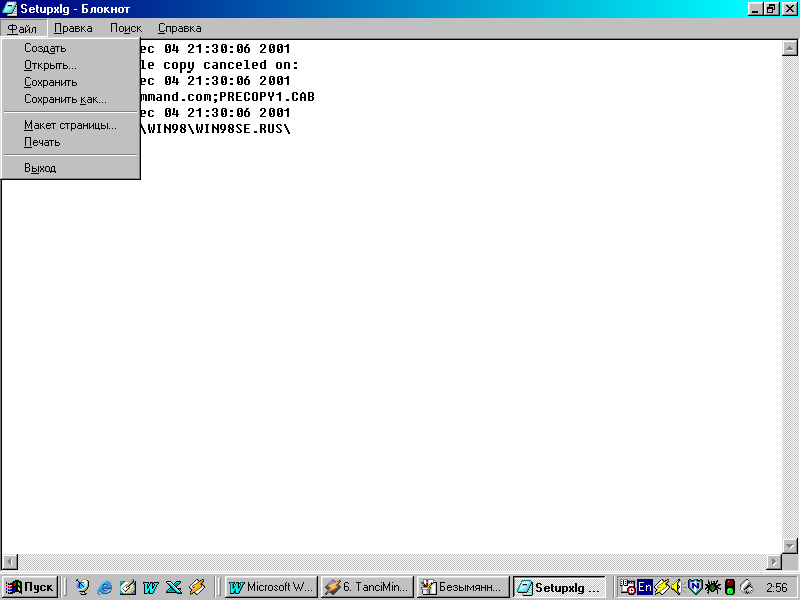Click text 'copy canceled on:'
Screen dimensions: 800x600
pos(231,65)
